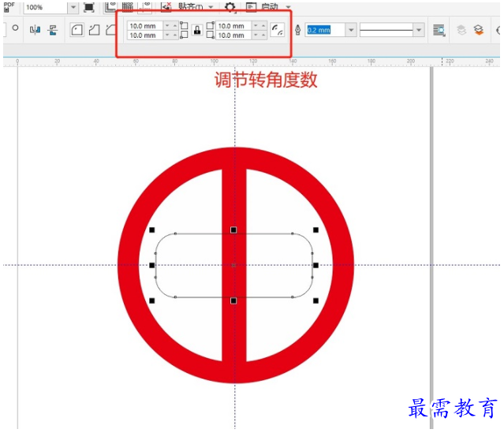Click the top-right corner radius field
The width and height of the screenshot is (504, 433).
click(x=233, y=26)
